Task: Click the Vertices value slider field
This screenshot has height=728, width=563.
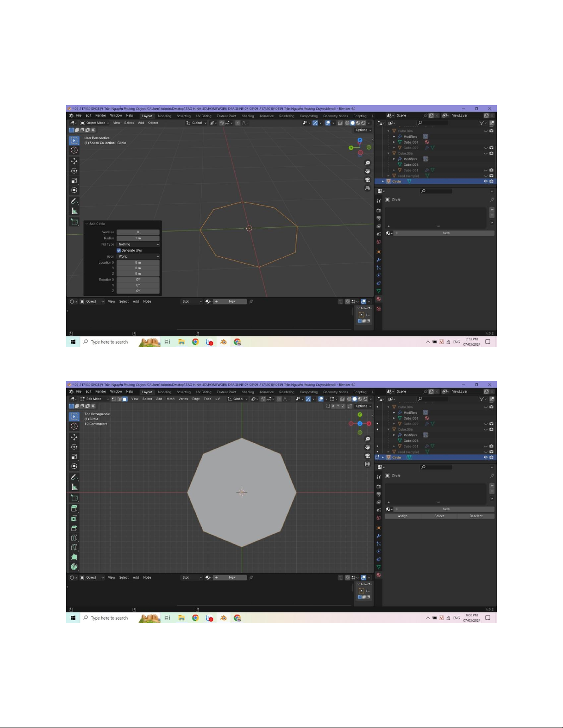Action: pos(138,232)
